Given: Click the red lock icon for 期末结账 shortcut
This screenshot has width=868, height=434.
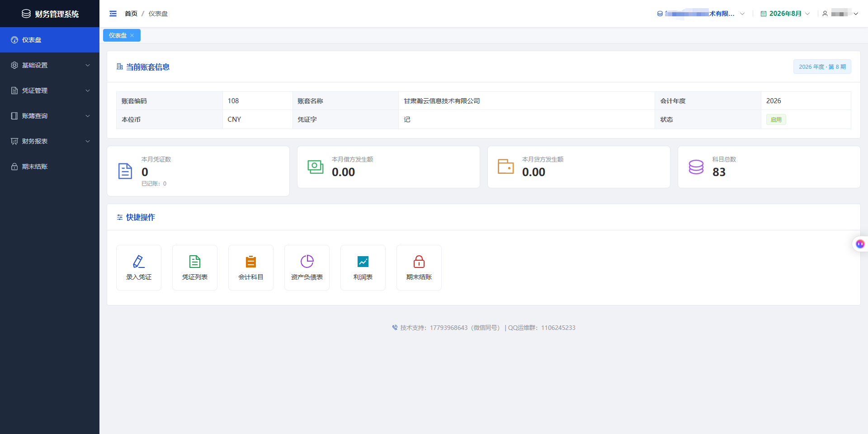Looking at the screenshot, I should [x=419, y=261].
